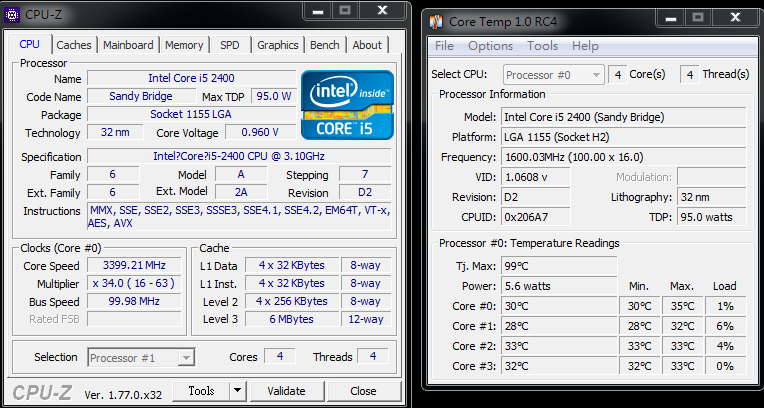Click the Stepping value '7'
The width and height of the screenshot is (764, 408).
365,175
